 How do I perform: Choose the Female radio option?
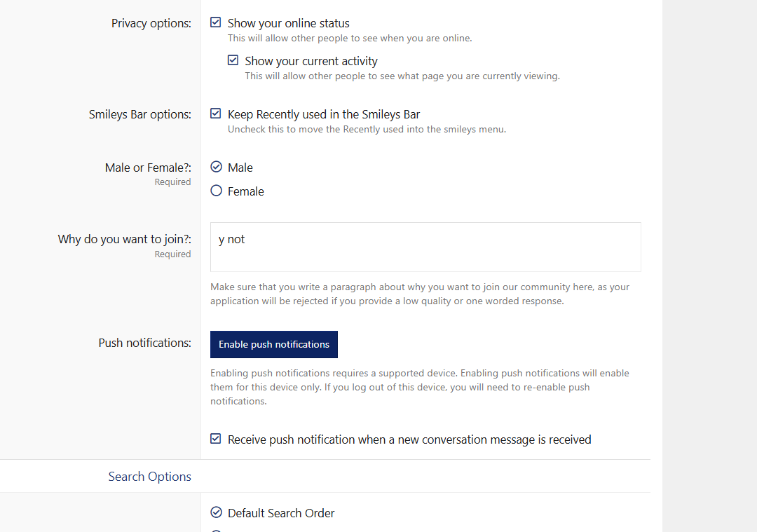(217, 191)
